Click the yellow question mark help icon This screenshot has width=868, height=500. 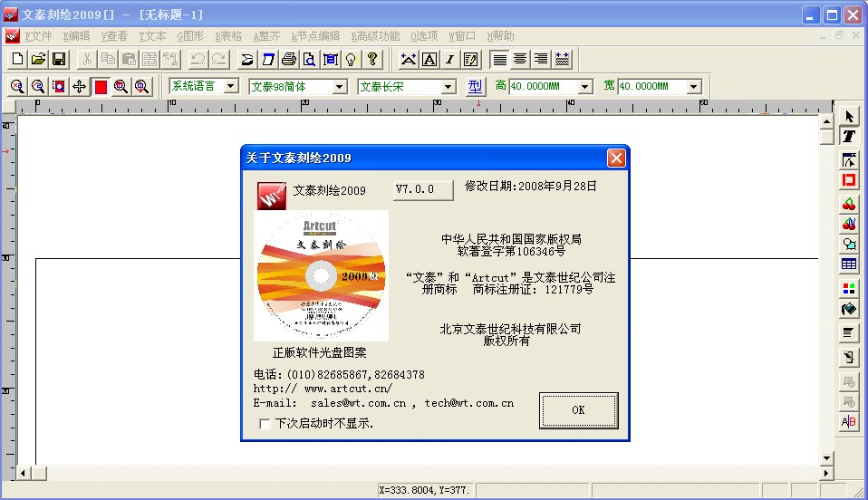tap(371, 60)
